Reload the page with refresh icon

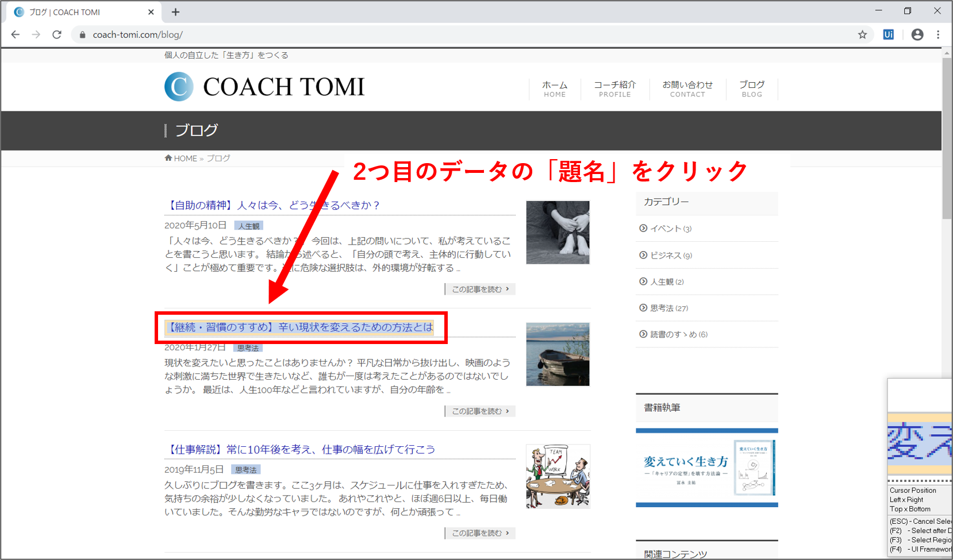[x=56, y=34]
